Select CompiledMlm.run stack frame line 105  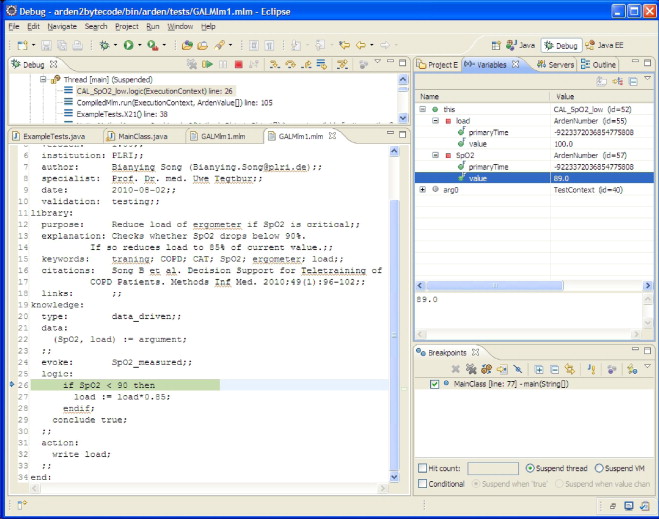[x=174, y=103]
